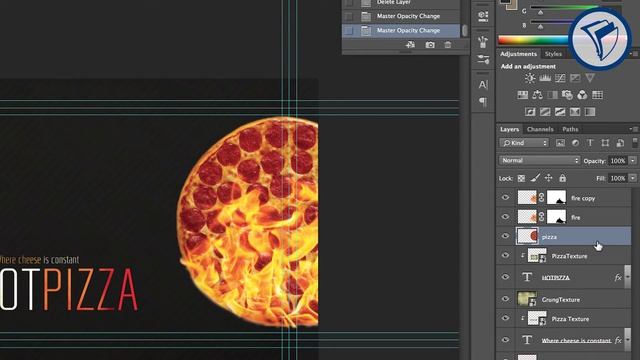Open the Normal blend mode dropdown
Viewport: 640px width, 360px height.
(539, 160)
